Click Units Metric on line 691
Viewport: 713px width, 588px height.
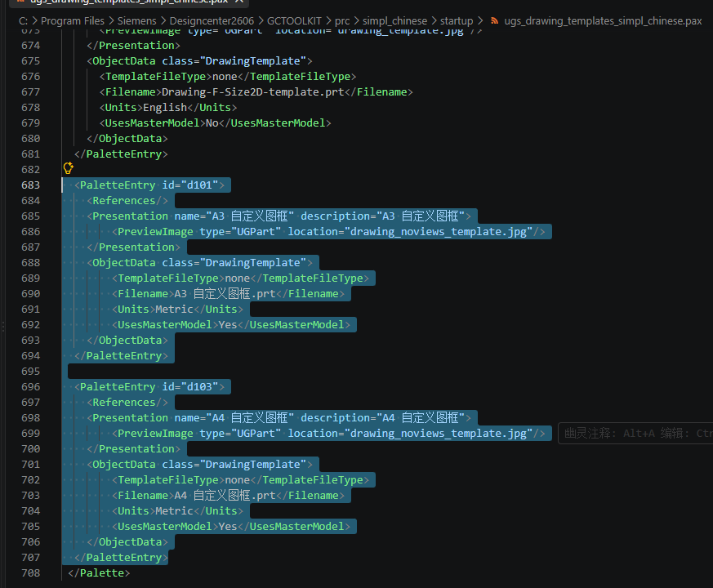click(x=178, y=310)
